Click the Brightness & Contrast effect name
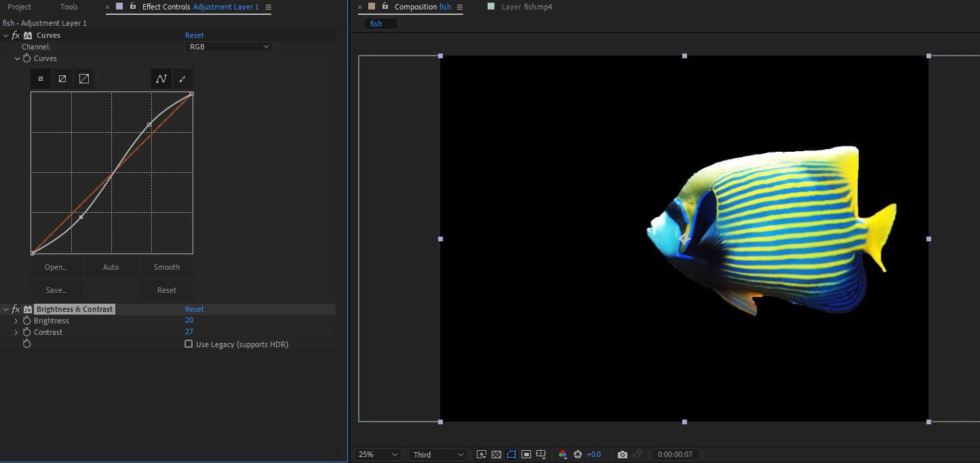This screenshot has width=980, height=463. (75, 309)
